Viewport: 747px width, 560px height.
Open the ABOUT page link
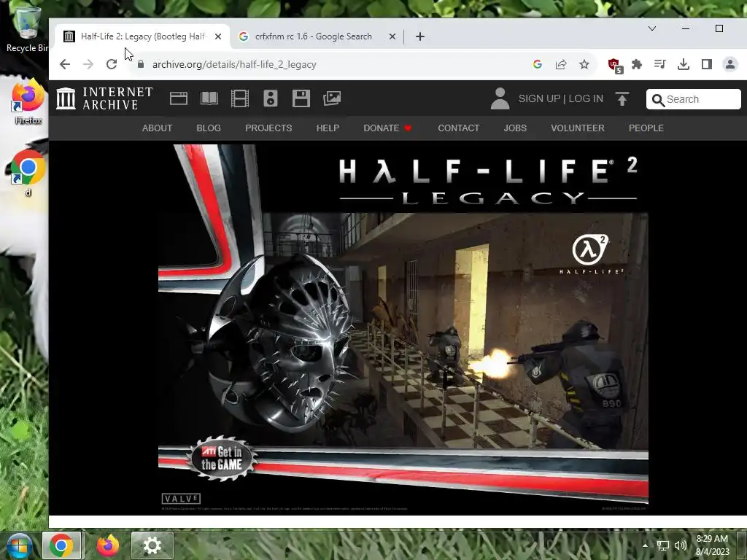[158, 128]
